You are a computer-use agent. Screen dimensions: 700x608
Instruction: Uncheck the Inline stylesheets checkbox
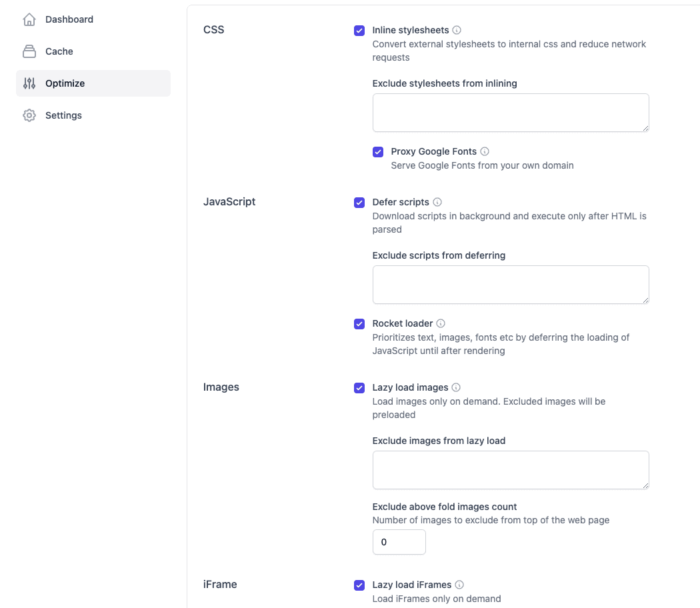(x=359, y=31)
